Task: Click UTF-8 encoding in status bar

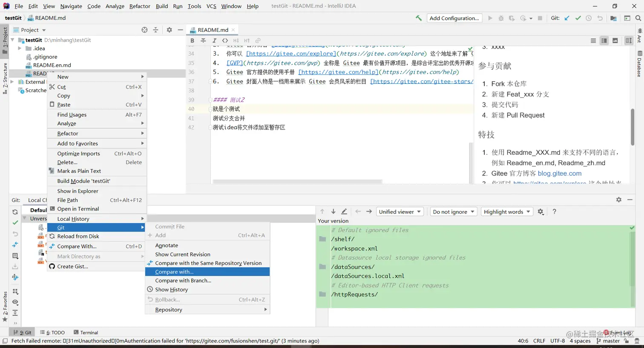Action: [x=558, y=341]
